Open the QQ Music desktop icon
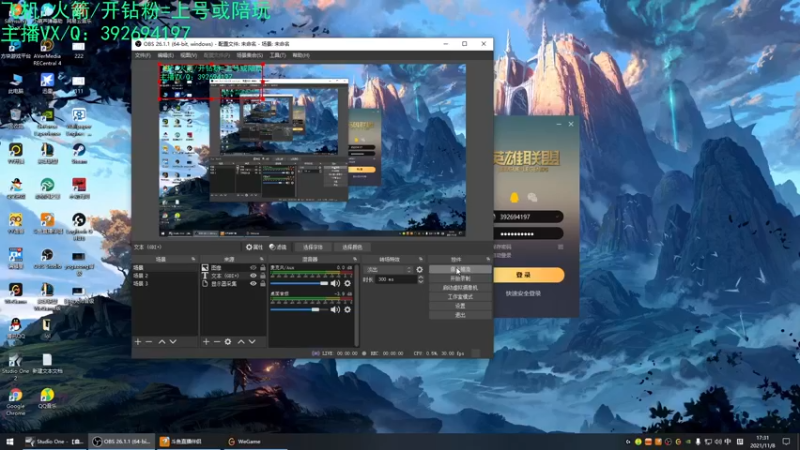This screenshot has height=450, width=800. pyautogui.click(x=47, y=398)
